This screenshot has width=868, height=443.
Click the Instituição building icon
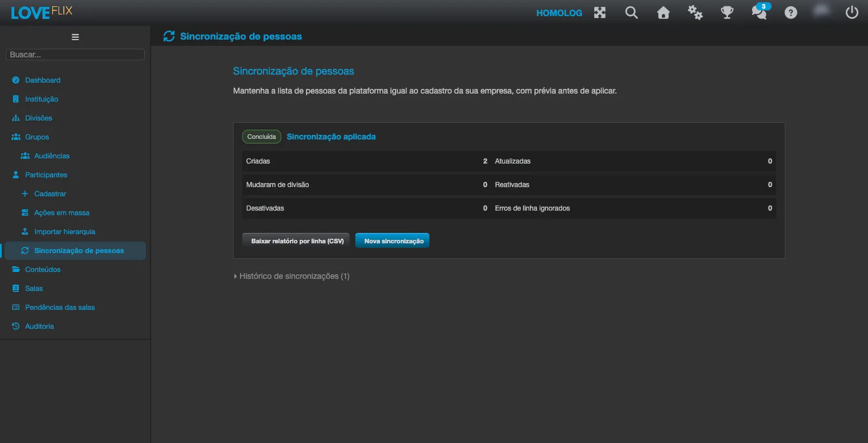tap(16, 99)
